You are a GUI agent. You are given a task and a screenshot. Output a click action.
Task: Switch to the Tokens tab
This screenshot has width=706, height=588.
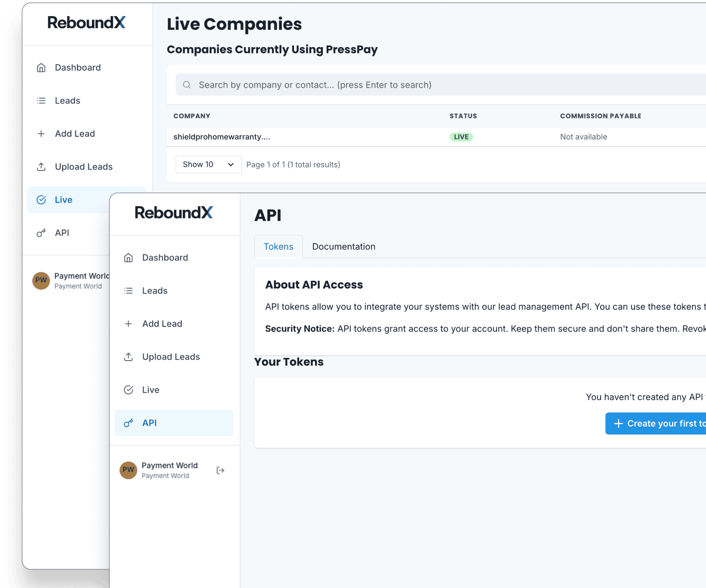tap(278, 246)
